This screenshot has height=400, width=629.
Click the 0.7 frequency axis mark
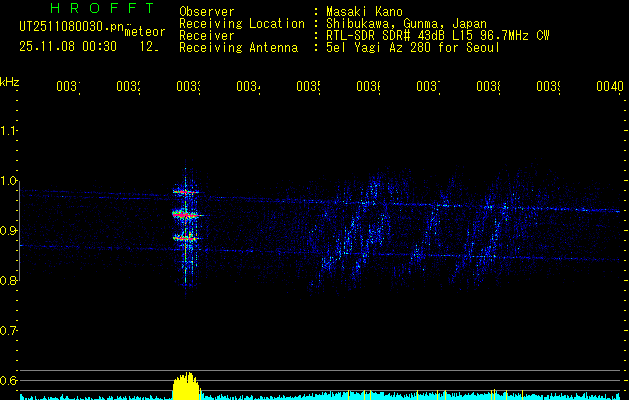(x=10, y=330)
